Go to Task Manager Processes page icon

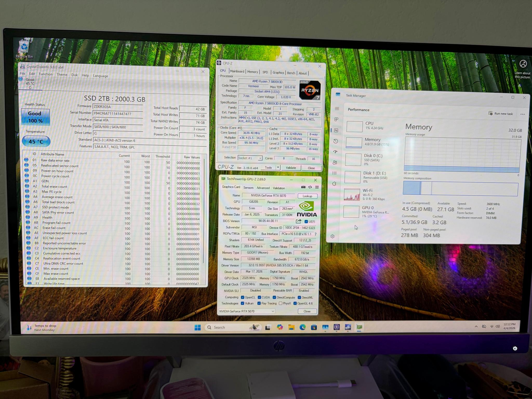click(x=336, y=119)
